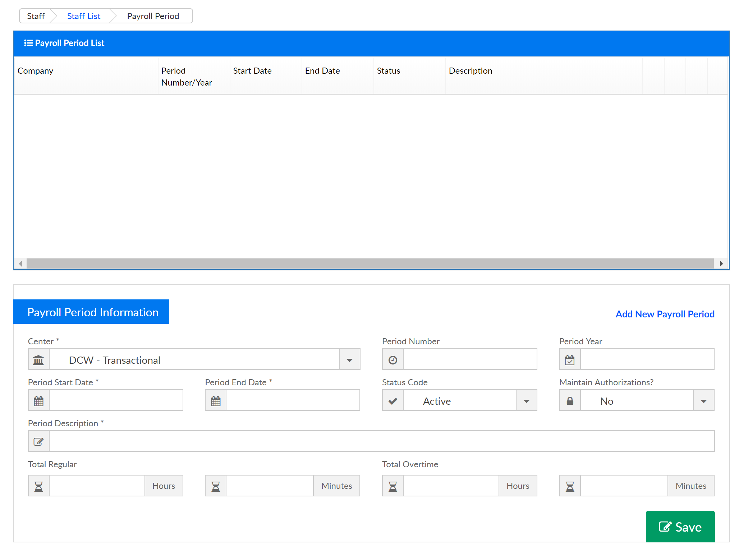The height and width of the screenshot is (560, 748).
Task: Click the calendar icon for Period End Date
Action: click(x=216, y=401)
